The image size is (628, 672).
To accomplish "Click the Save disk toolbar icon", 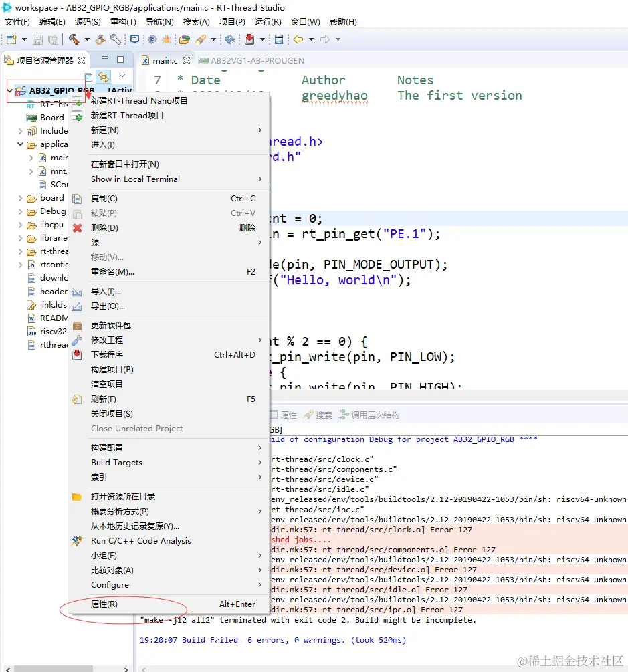I will pos(37,39).
